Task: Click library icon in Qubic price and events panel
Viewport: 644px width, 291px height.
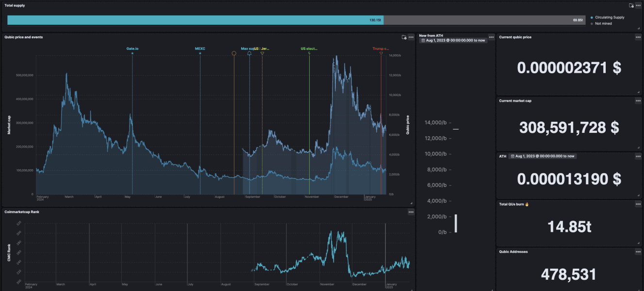Action: 404,37
